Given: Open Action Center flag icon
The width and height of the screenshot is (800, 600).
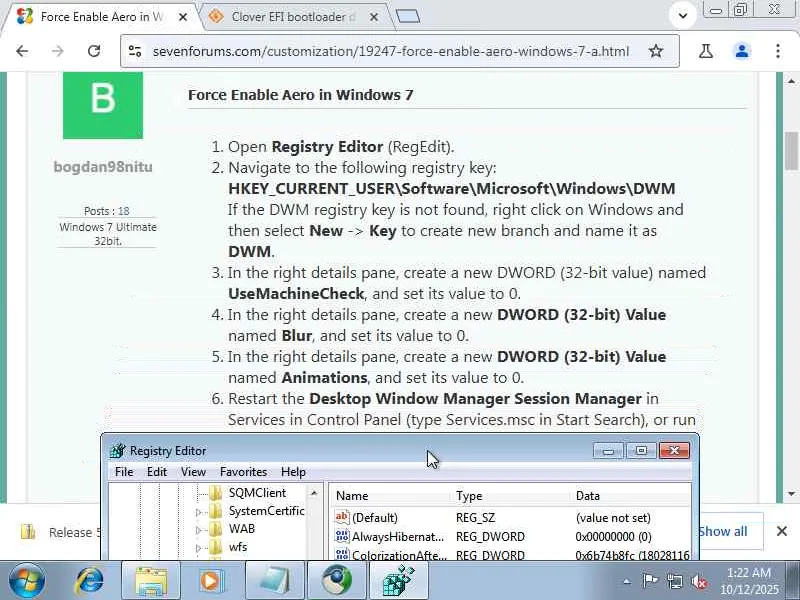Looking at the screenshot, I should [649, 581].
